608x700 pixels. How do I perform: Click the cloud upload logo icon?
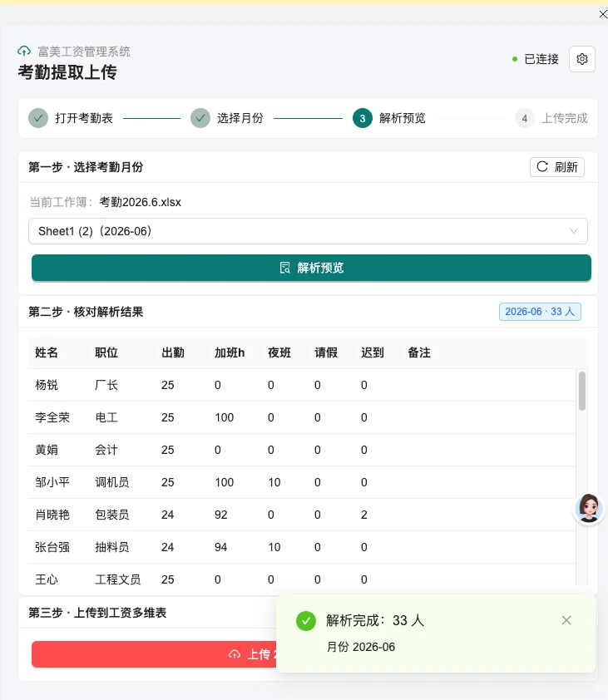coord(24,51)
